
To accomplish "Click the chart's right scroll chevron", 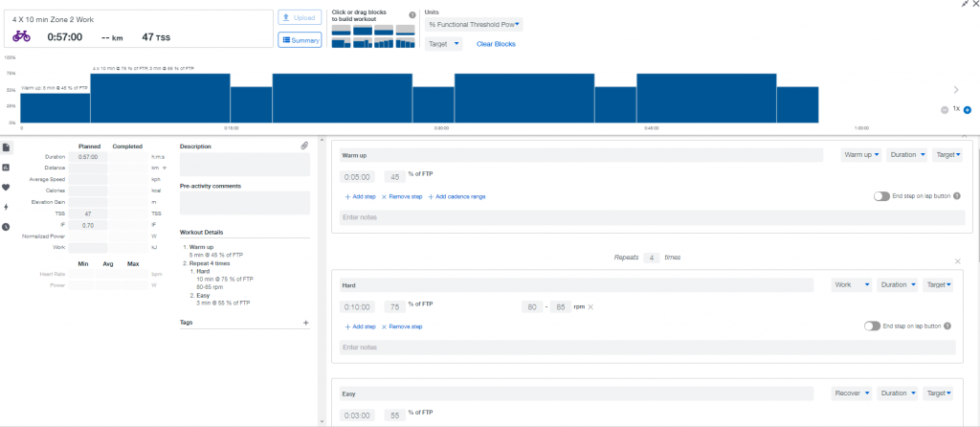I will pos(956,90).
